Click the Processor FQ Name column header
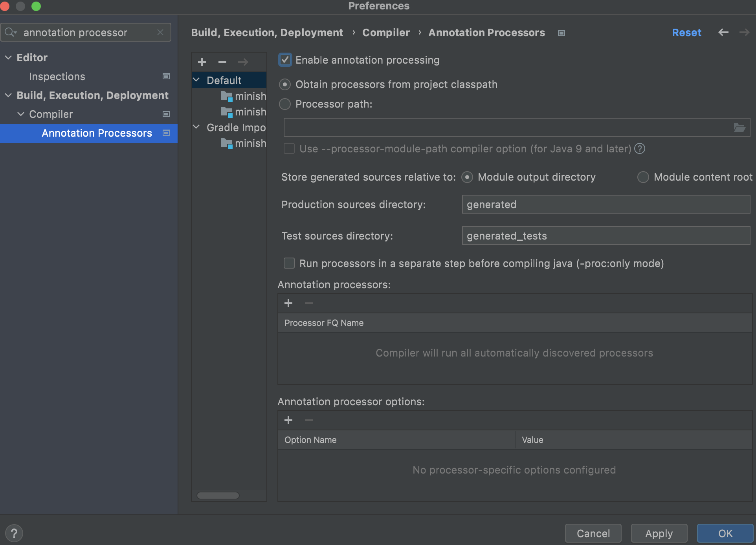 pos(515,323)
